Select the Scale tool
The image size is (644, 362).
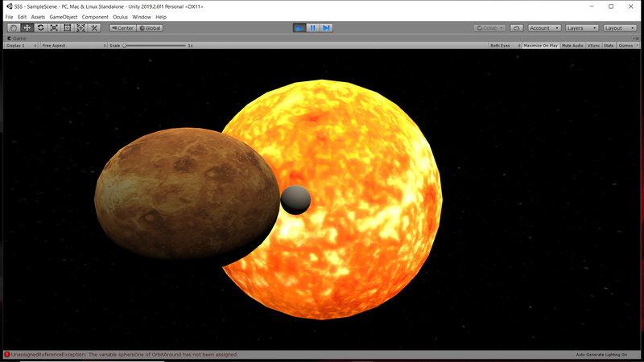point(54,28)
